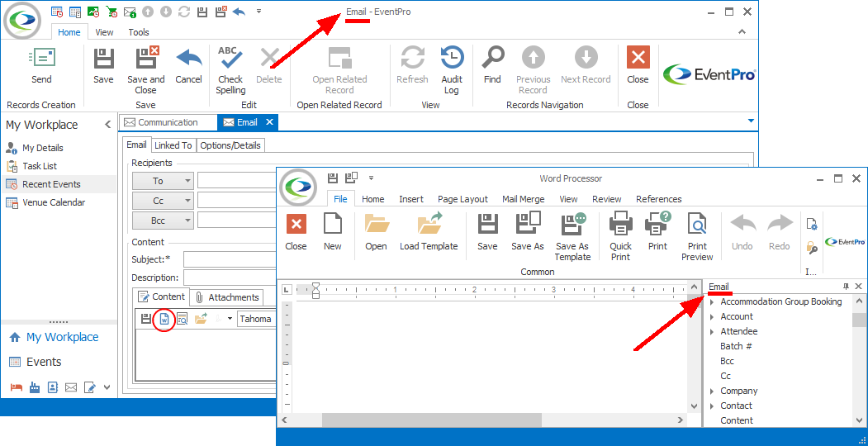The width and height of the screenshot is (868, 446).
Task: Run Check Spelling from the Edit group
Action: (231, 70)
